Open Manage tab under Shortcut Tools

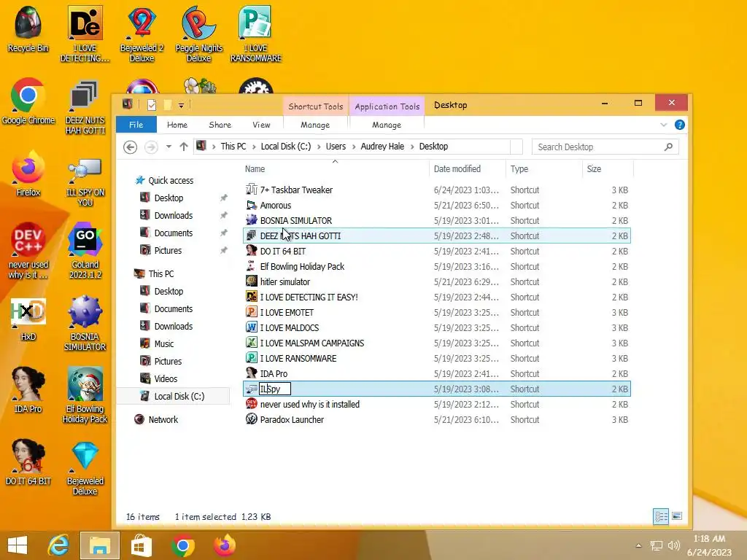tap(315, 125)
